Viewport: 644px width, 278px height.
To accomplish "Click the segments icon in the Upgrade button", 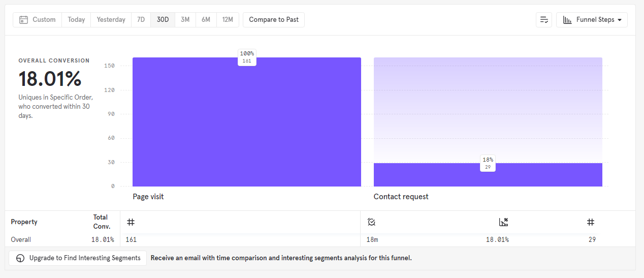I will [x=20, y=258].
